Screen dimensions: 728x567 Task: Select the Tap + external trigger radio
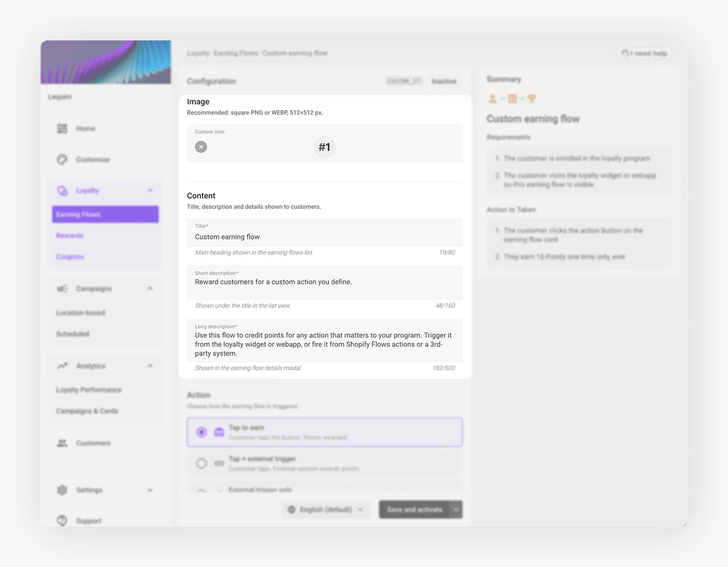[201, 463]
